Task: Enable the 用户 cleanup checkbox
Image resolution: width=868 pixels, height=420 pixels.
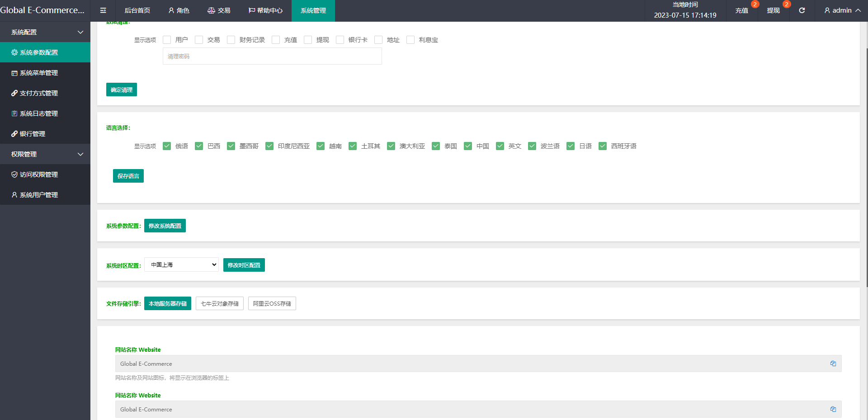Action: tap(167, 40)
